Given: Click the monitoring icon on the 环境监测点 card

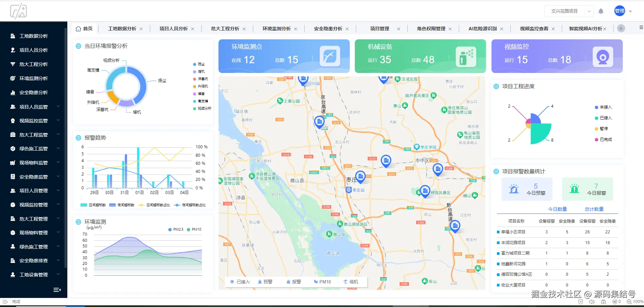Looking at the screenshot, I should [x=330, y=56].
